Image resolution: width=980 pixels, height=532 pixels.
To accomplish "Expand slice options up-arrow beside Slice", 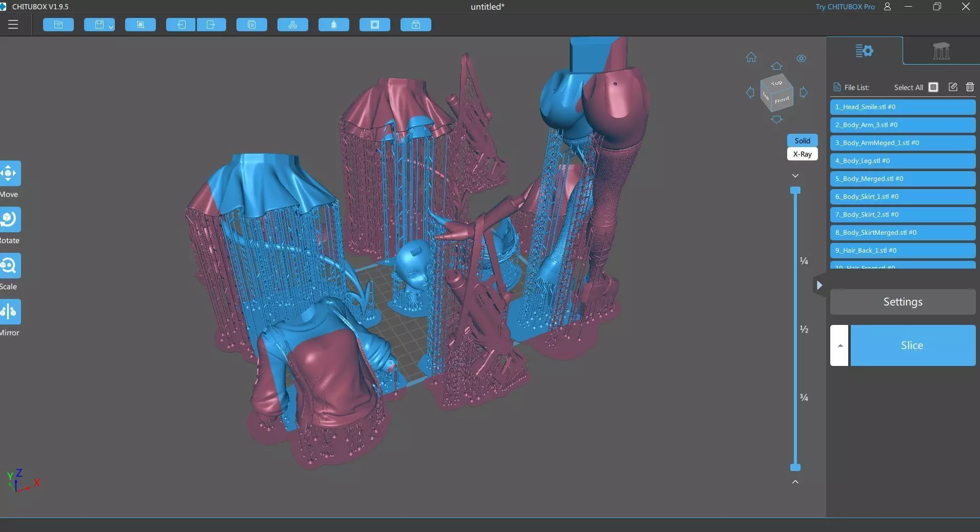I will 839,345.
